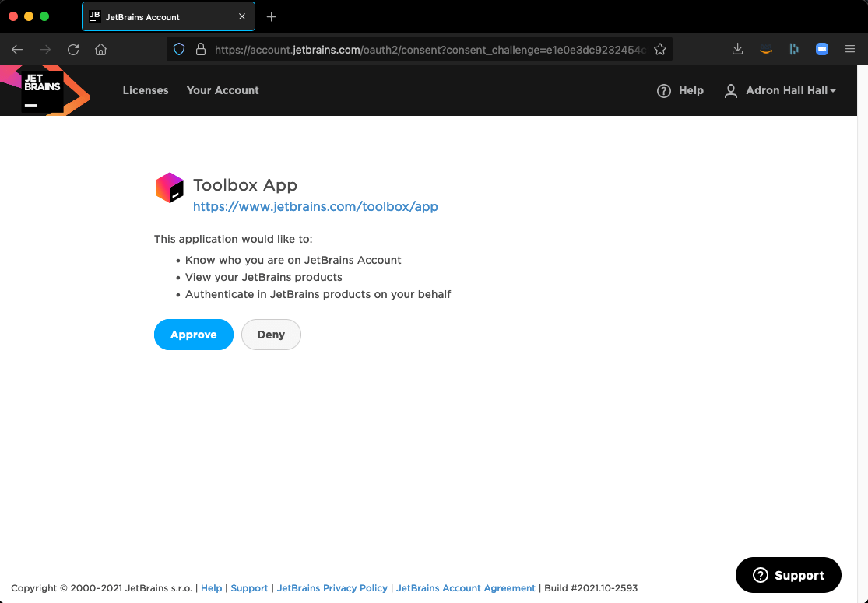
Task: Open Your Account menu
Action: [223, 91]
